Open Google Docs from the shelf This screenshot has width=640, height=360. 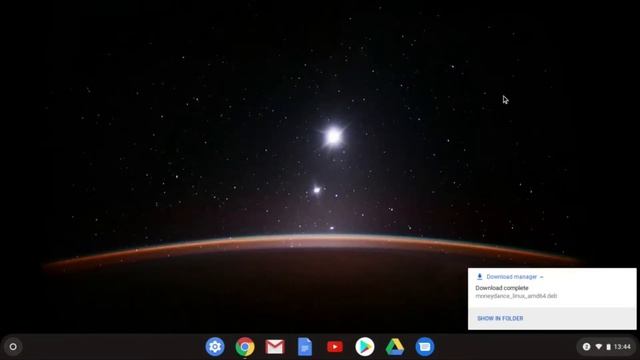305,347
